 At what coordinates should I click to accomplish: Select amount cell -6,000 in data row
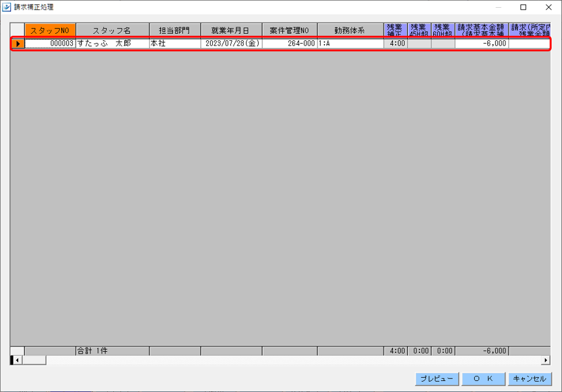pyautogui.click(x=482, y=44)
